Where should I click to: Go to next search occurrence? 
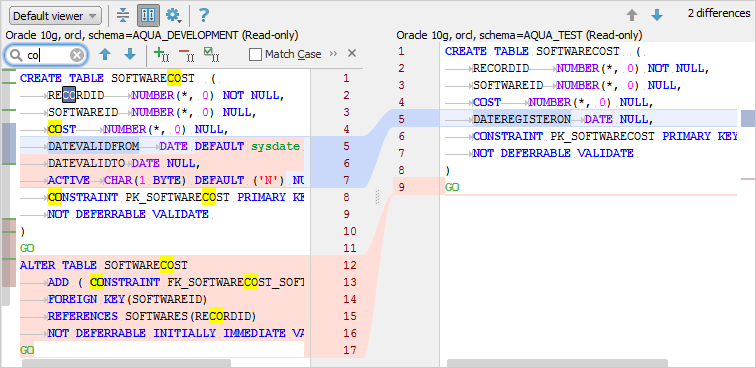[x=130, y=55]
